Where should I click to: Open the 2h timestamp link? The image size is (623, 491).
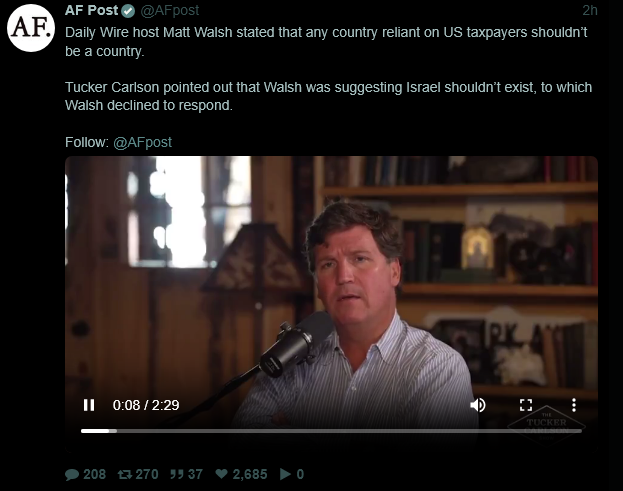(x=590, y=10)
